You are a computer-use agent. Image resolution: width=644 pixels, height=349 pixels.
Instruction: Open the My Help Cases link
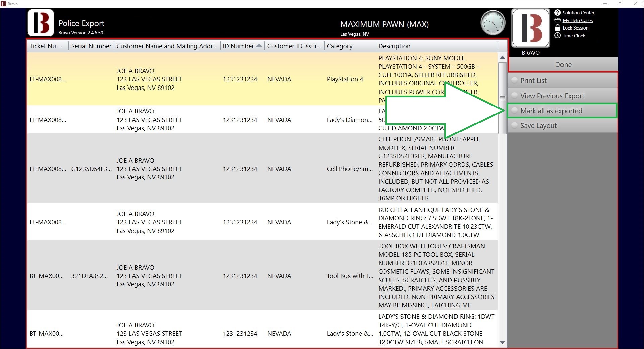click(578, 20)
